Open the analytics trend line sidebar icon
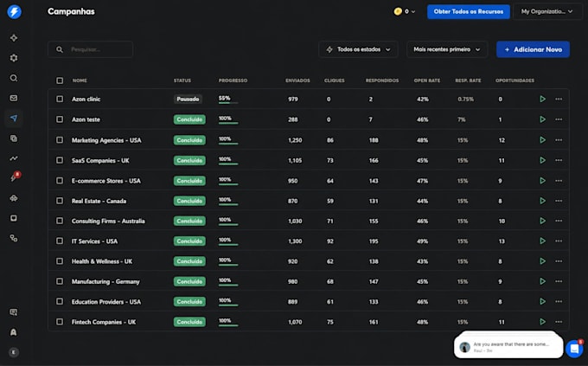588x366 pixels. coord(14,158)
